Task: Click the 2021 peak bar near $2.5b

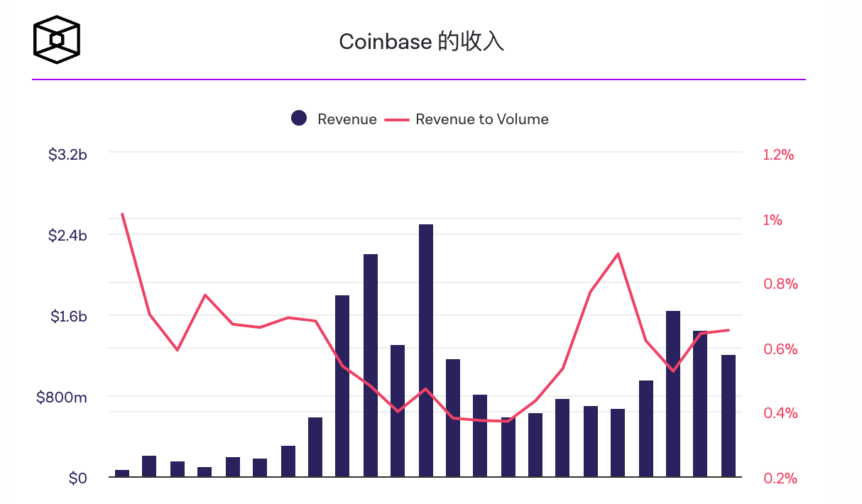Action: coord(425,348)
